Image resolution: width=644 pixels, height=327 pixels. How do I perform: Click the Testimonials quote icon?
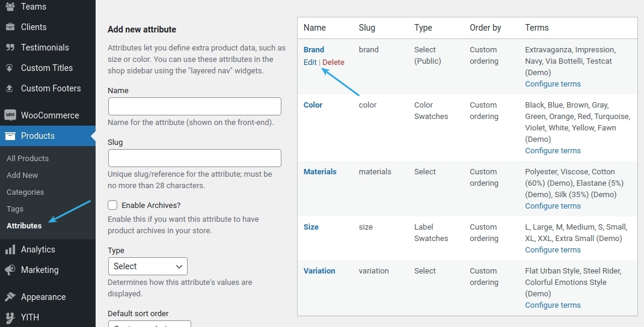point(10,47)
